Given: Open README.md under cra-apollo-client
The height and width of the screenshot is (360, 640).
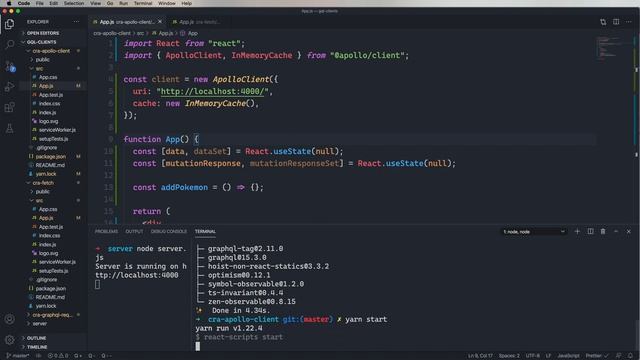Looking at the screenshot, I should tap(50, 165).
